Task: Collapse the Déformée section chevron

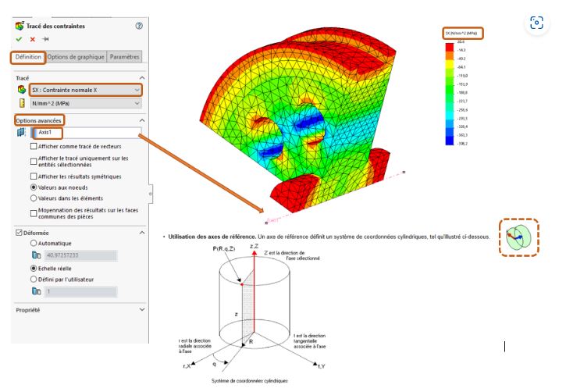Action: pos(142,233)
